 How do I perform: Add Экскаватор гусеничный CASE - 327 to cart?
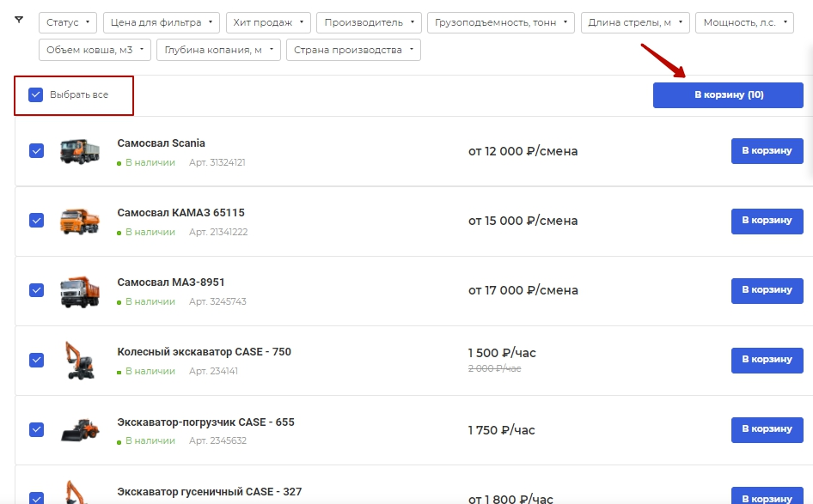pyautogui.click(x=767, y=496)
